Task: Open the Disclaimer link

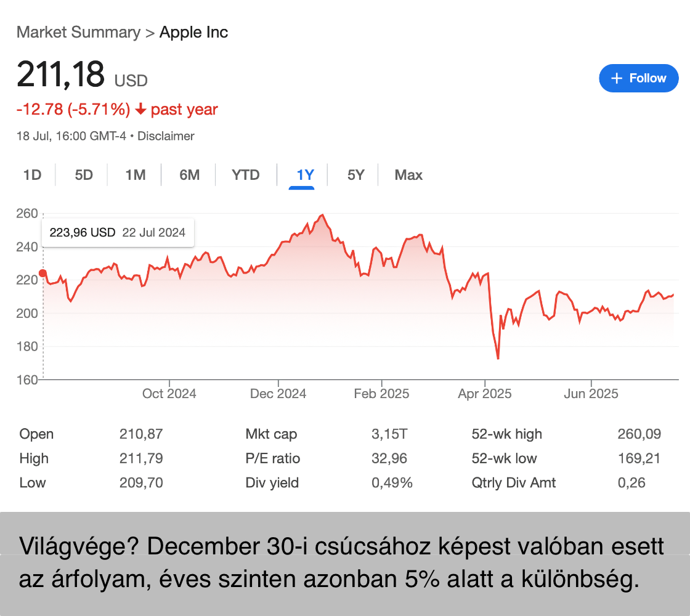Action: pos(166,136)
